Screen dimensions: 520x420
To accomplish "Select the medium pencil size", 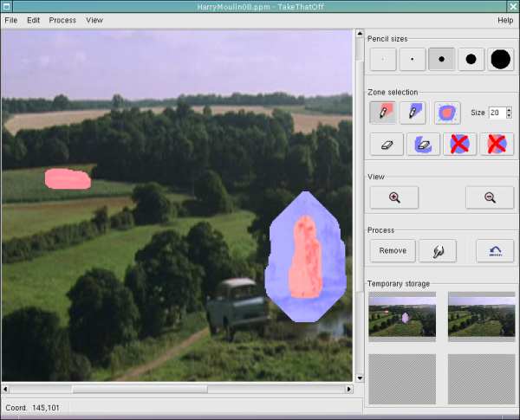I will click(x=441, y=60).
